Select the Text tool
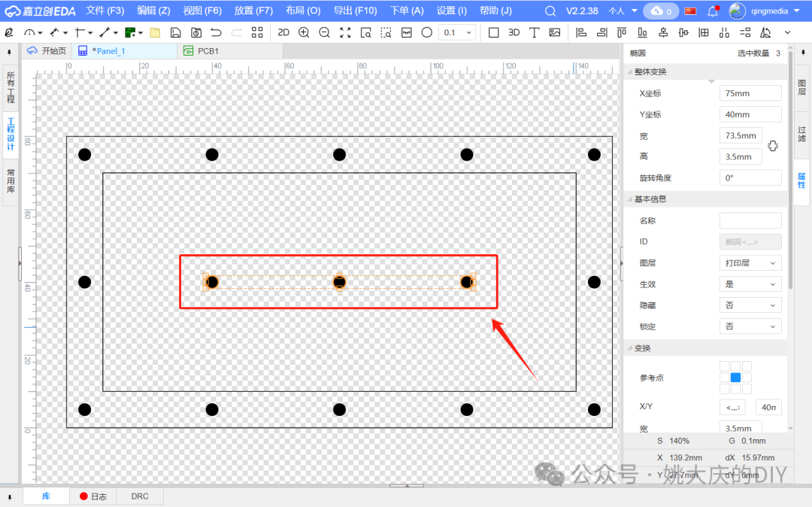Viewport: 812px width, 507px height. (534, 32)
